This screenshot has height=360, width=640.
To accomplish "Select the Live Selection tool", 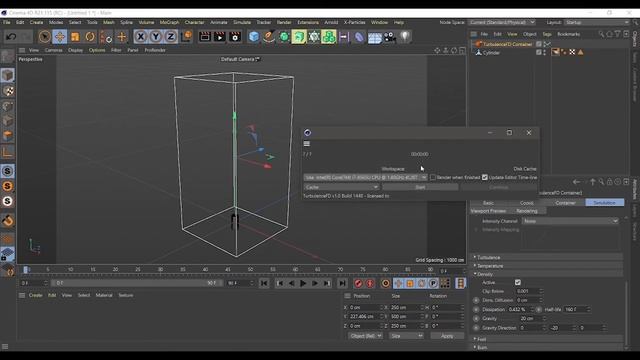I will pyautogui.click(x=44, y=37).
